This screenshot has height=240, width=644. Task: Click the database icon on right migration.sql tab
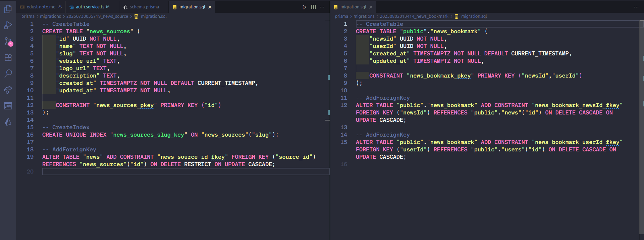(x=336, y=7)
